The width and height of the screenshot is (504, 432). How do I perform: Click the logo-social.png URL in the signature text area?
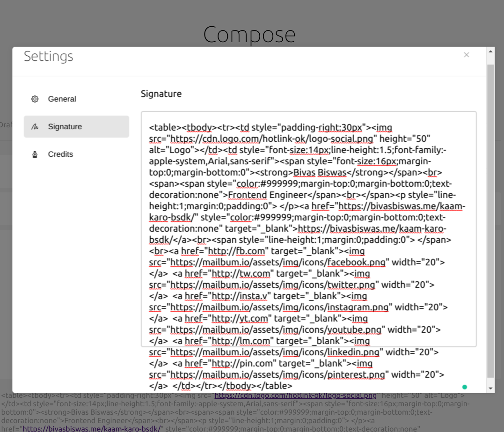[x=271, y=139]
